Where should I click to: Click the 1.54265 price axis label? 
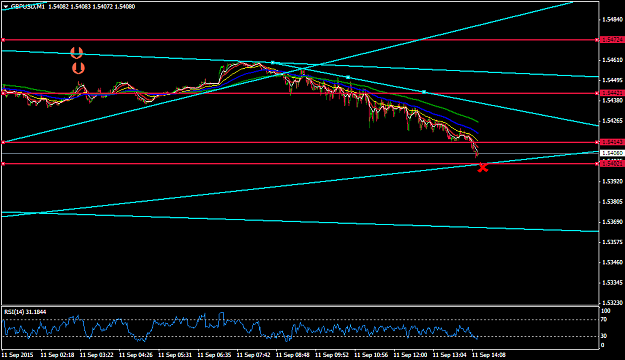coord(612,121)
